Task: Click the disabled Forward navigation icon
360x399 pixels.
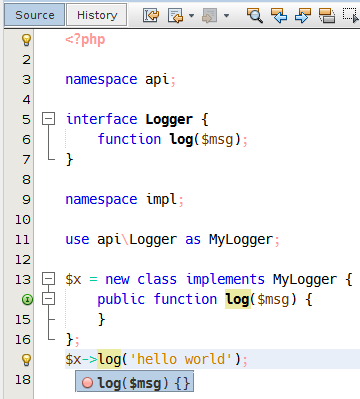Action: (210, 15)
